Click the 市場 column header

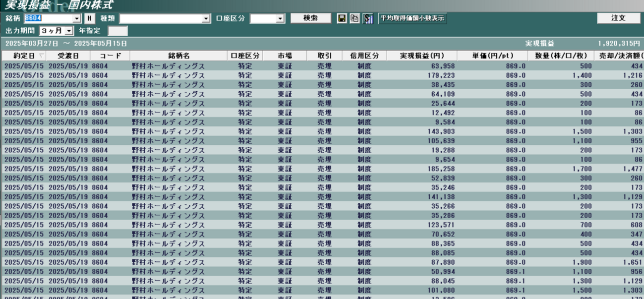pyautogui.click(x=285, y=56)
